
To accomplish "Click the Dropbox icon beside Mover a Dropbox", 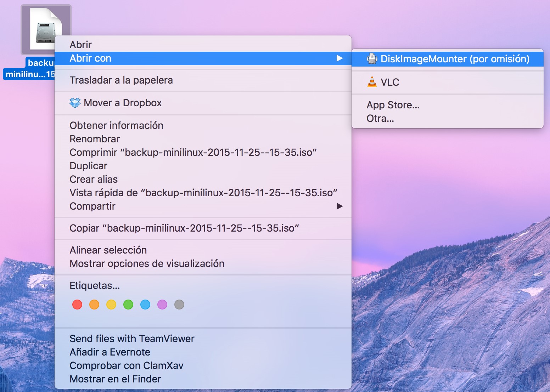I will click(x=75, y=103).
